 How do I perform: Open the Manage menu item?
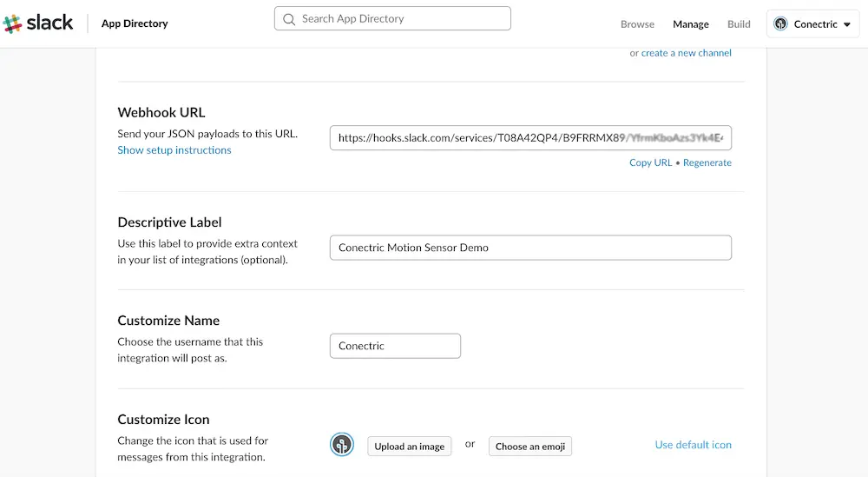coord(690,24)
